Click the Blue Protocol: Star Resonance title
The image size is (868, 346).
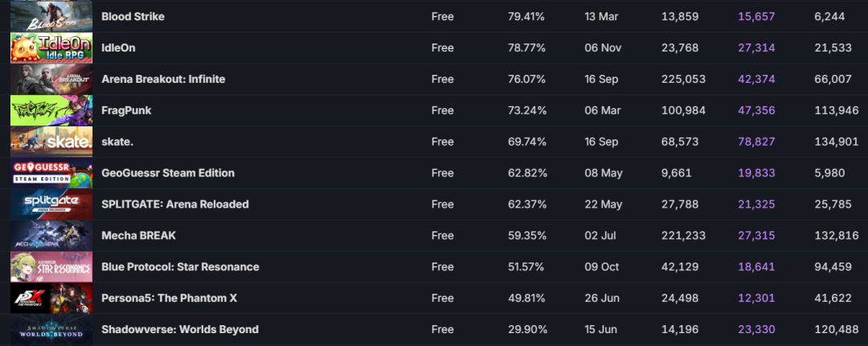pyautogui.click(x=180, y=267)
